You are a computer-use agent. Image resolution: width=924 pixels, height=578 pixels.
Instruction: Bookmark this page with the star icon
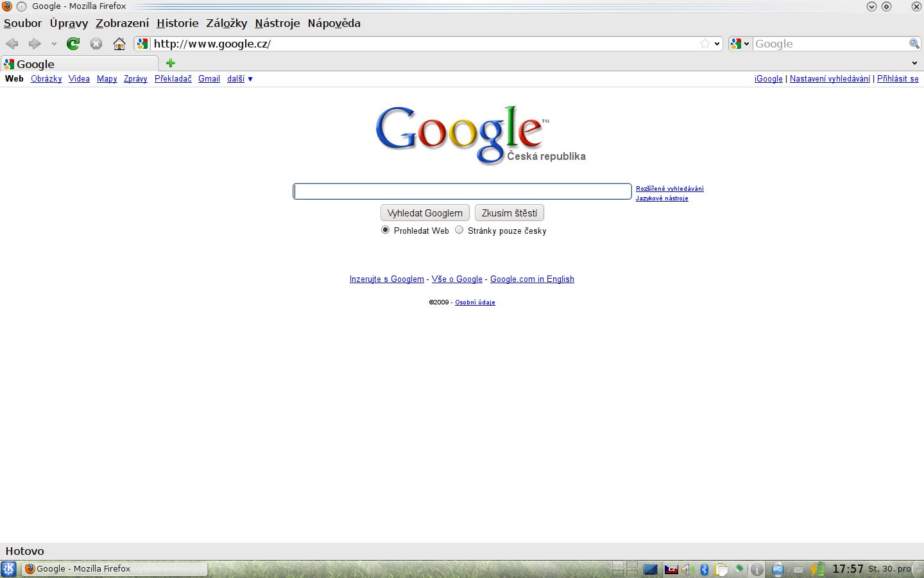[x=705, y=44]
